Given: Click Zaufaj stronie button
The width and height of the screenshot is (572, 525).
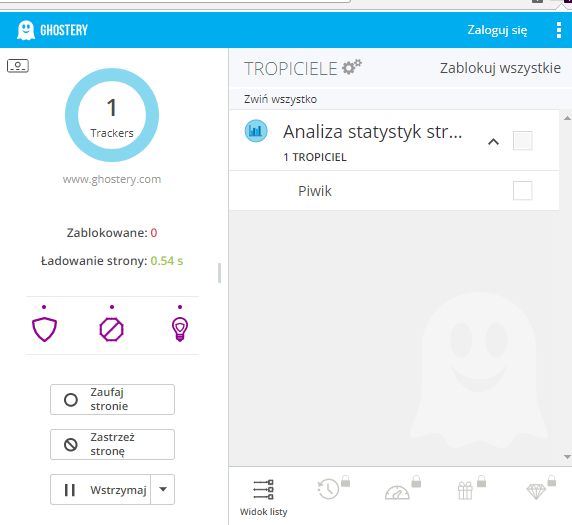Looking at the screenshot, I should 112,399.
